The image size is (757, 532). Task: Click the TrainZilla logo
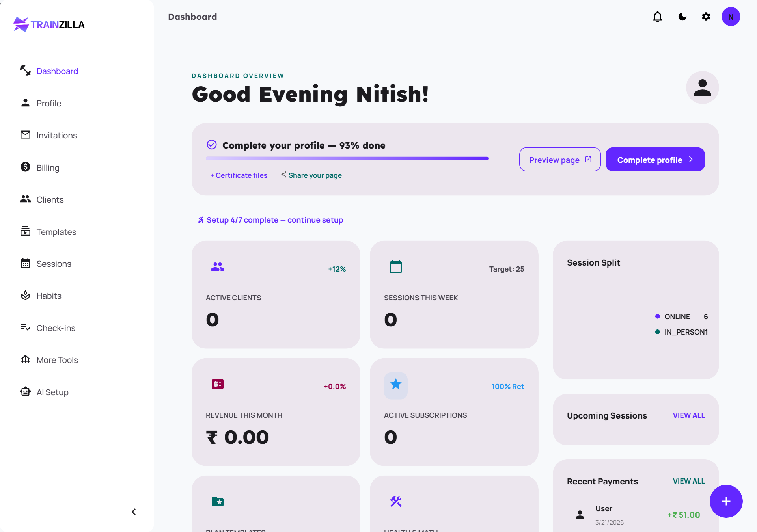(49, 24)
